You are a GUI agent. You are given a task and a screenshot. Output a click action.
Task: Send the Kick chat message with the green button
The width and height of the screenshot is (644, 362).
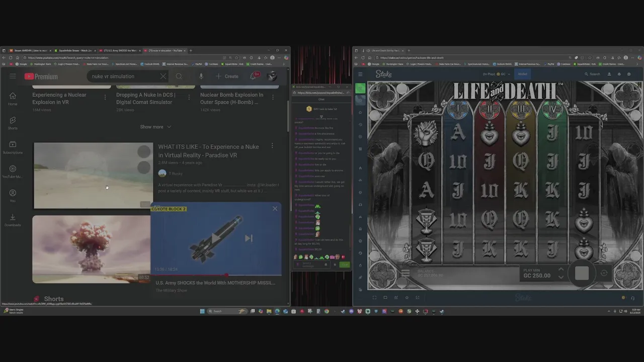click(344, 264)
